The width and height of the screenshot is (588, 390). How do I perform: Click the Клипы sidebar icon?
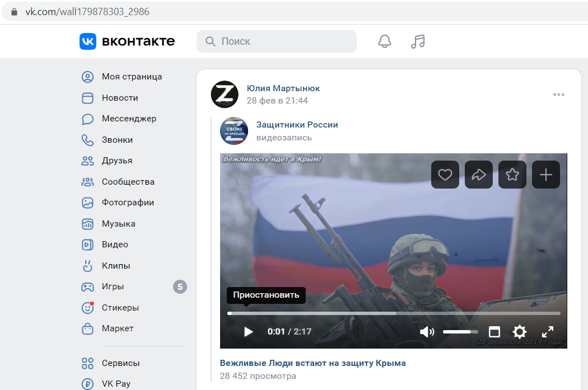(x=87, y=266)
